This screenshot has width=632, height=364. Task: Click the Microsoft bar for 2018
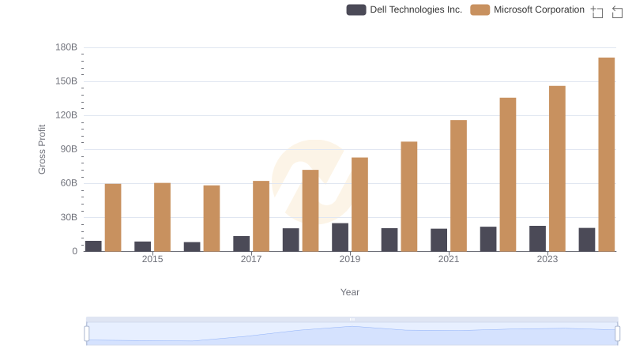pyautogui.click(x=310, y=211)
